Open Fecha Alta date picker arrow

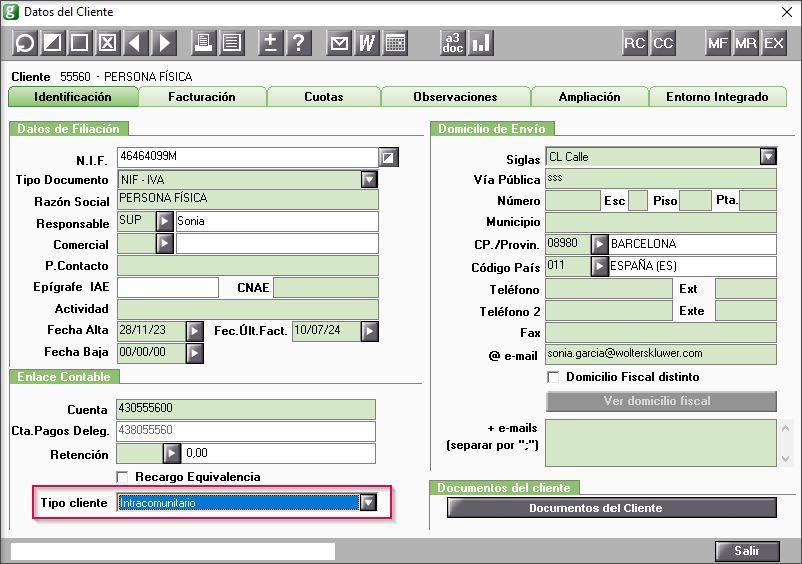point(194,331)
